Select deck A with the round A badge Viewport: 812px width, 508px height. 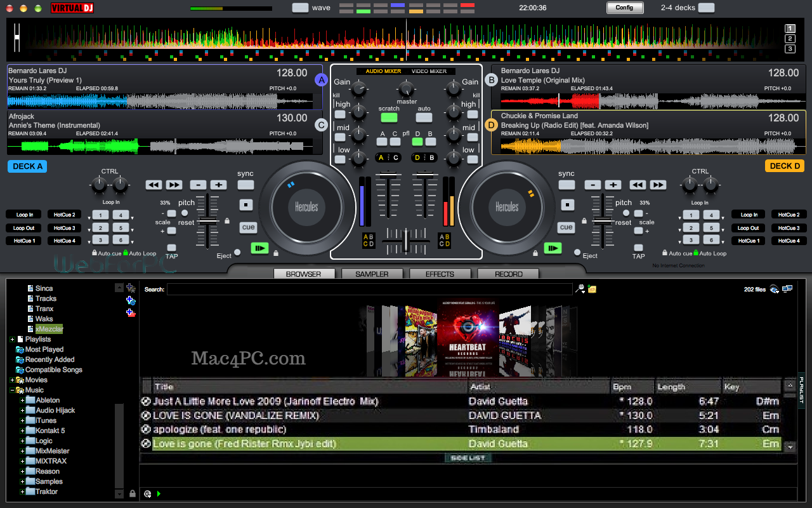(322, 80)
